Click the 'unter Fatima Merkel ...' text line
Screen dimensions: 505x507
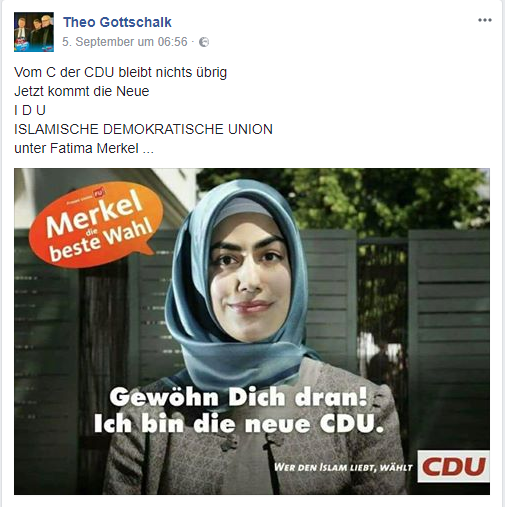[84, 148]
